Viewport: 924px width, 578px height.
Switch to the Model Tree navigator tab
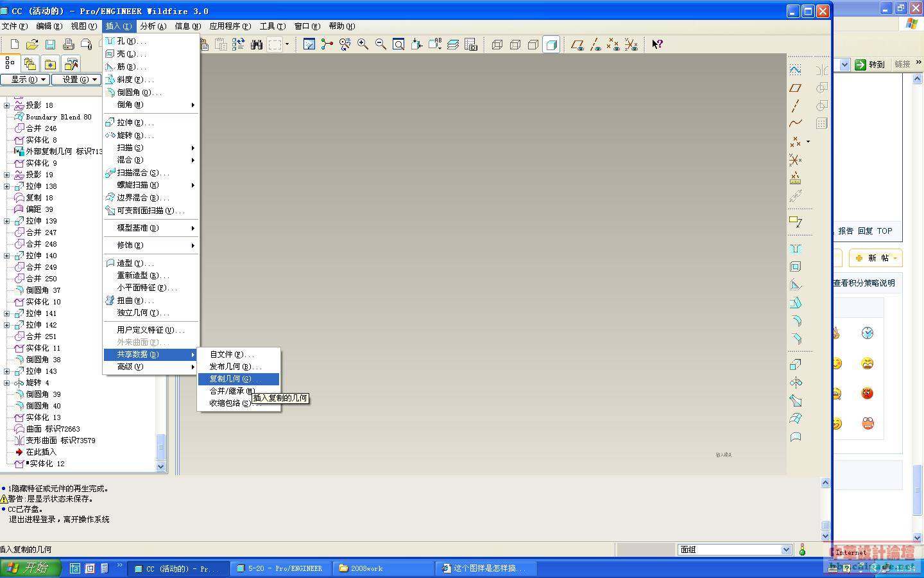(10, 63)
